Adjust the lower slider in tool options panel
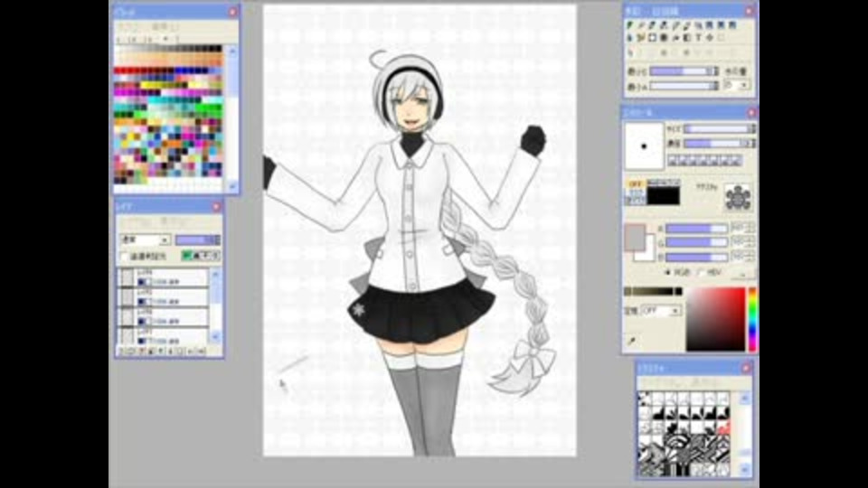 684,86
